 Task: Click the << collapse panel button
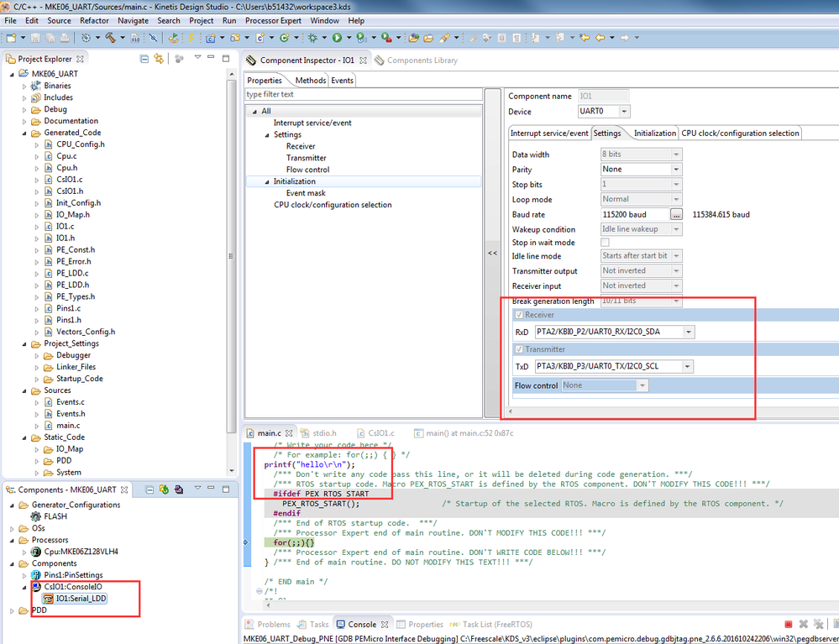coord(492,253)
